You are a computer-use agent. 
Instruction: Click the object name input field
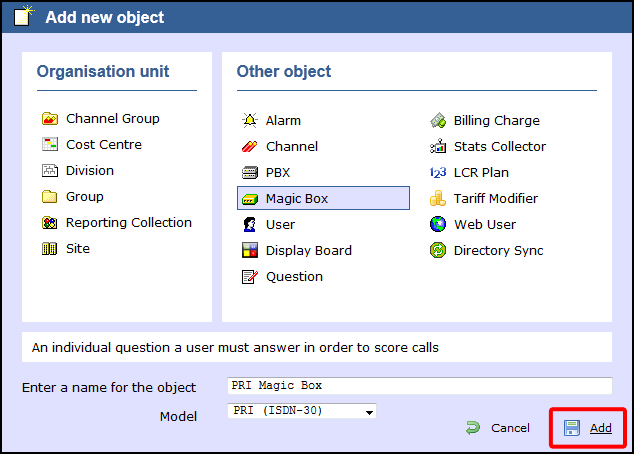[x=420, y=386]
